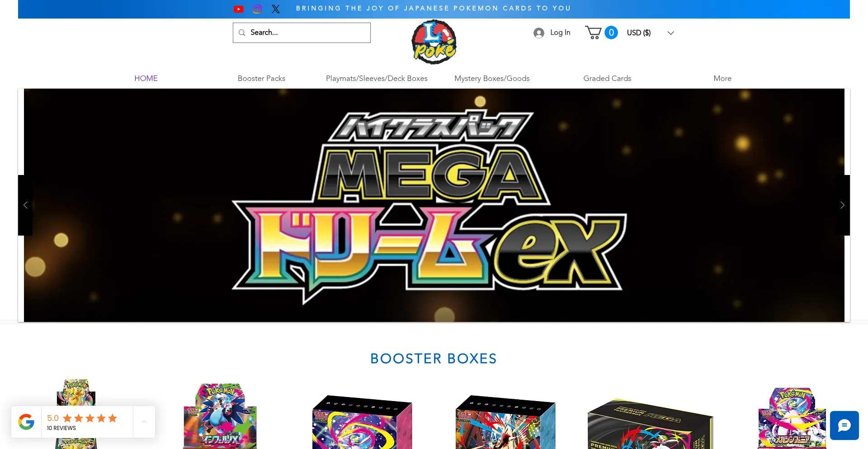Click the Search input field
868x449 pixels.
pyautogui.click(x=302, y=33)
